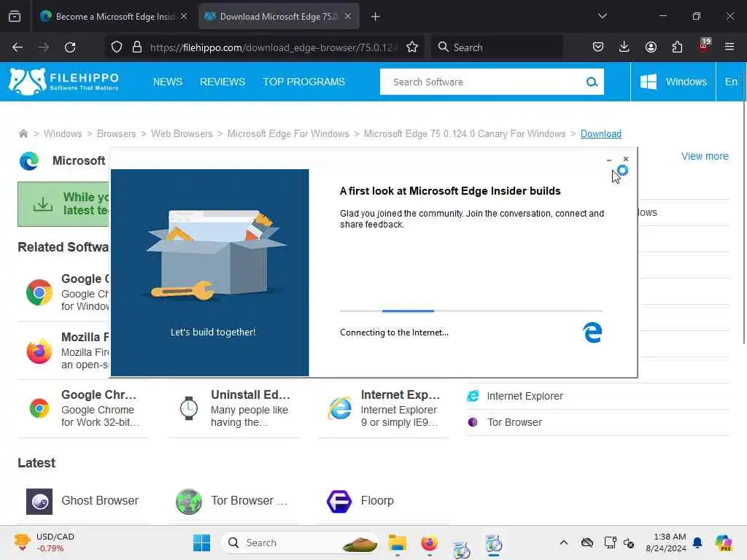Screen dimensions: 747x560
Task: Open the Edge installer taskbar icon
Action: click(494, 544)
